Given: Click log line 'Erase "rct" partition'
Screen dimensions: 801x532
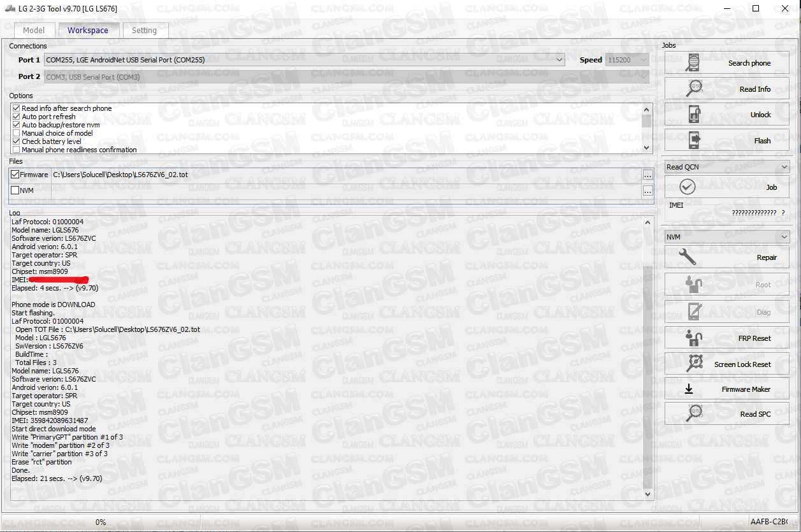Looking at the screenshot, I should tap(41, 462).
